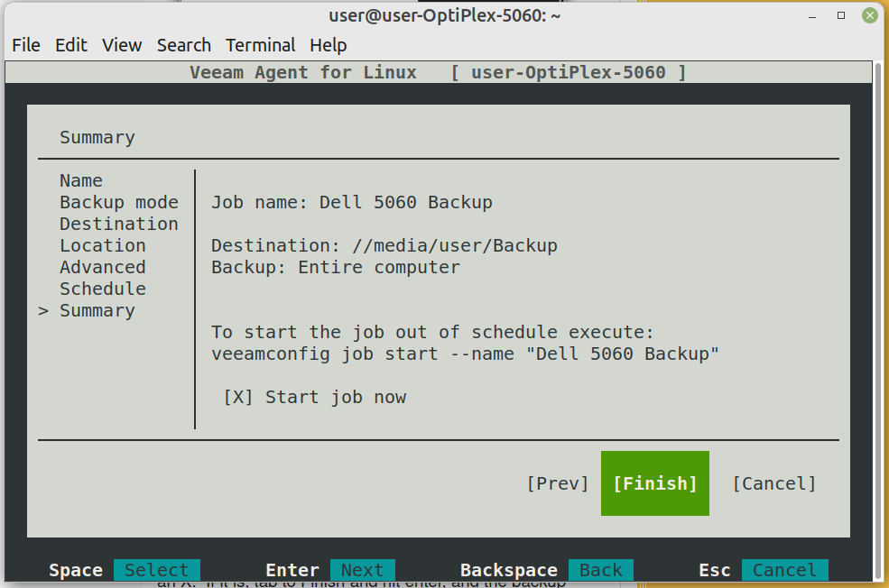The height and width of the screenshot is (588, 889).
Task: Select the Location step
Action: tap(103, 245)
